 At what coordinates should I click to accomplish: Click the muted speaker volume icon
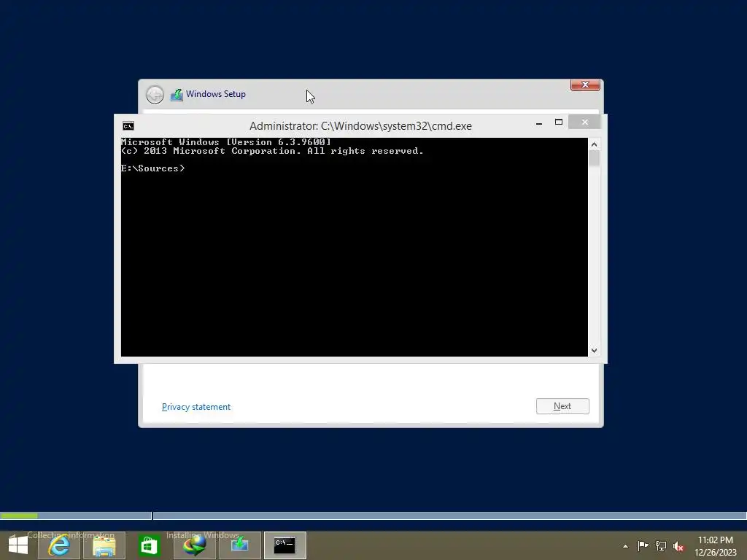pos(678,546)
